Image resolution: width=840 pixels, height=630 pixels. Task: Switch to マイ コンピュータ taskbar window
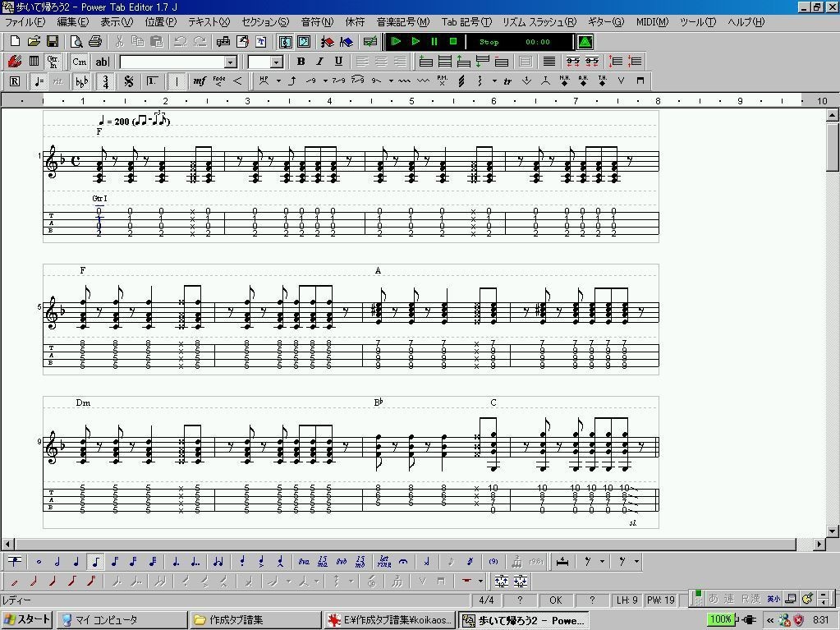(122, 620)
